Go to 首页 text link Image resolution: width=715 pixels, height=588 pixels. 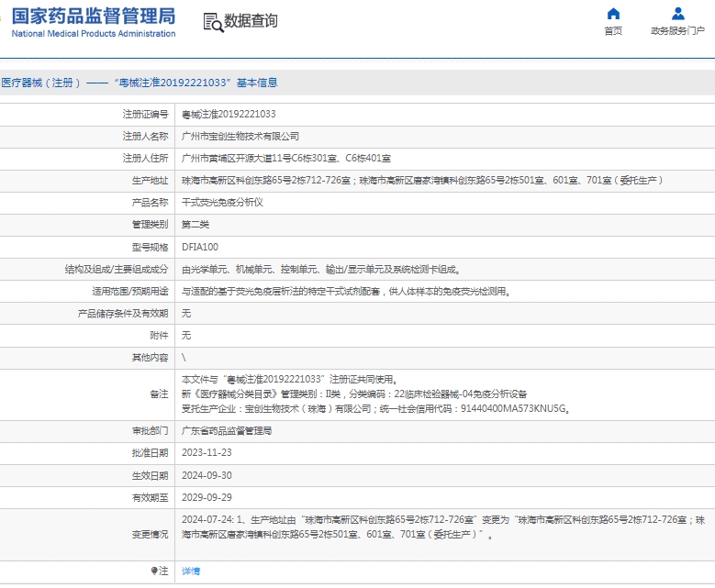pyautogui.click(x=613, y=30)
